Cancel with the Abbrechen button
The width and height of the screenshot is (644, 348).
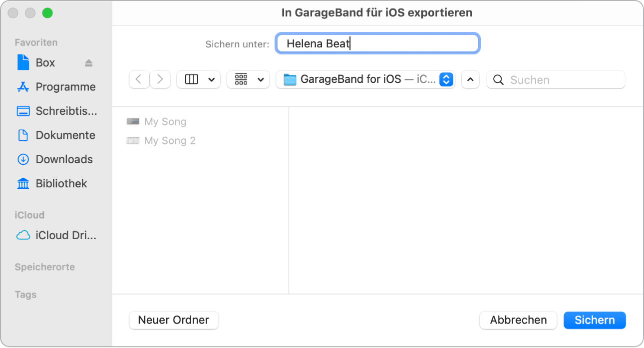click(x=518, y=320)
